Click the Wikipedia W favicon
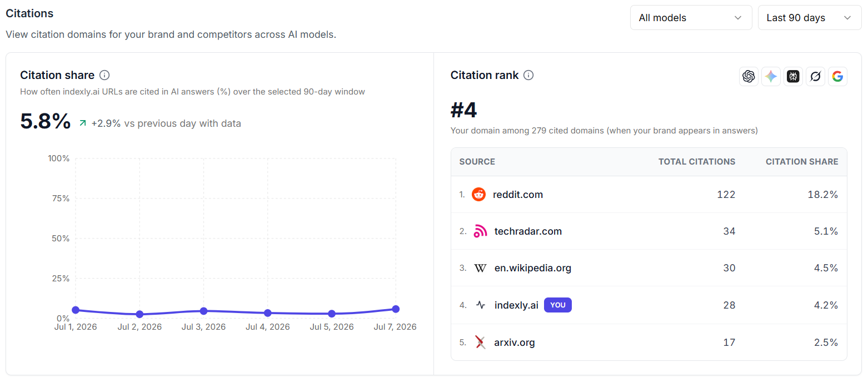This screenshot has width=868, height=382. 480,268
